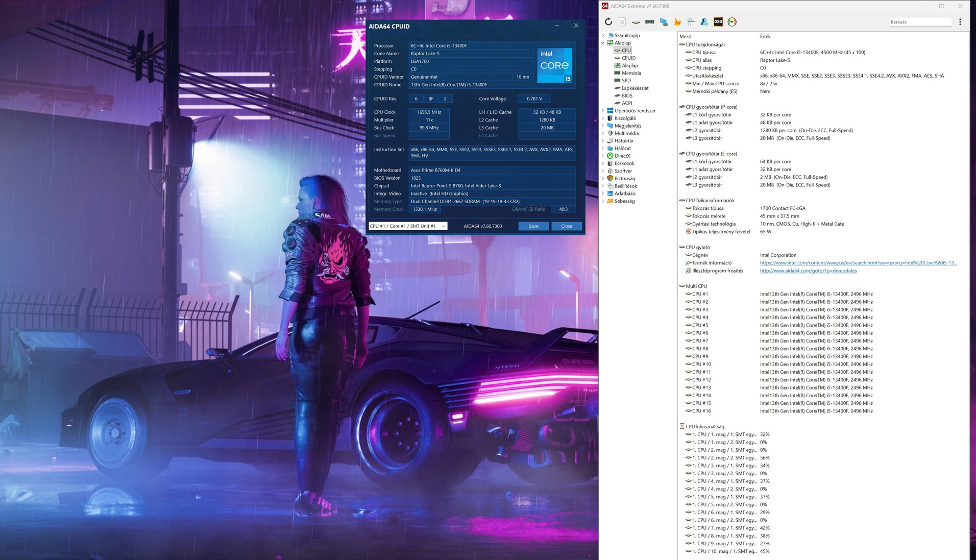Click the user silhouette icon in toolbar

click(x=704, y=22)
